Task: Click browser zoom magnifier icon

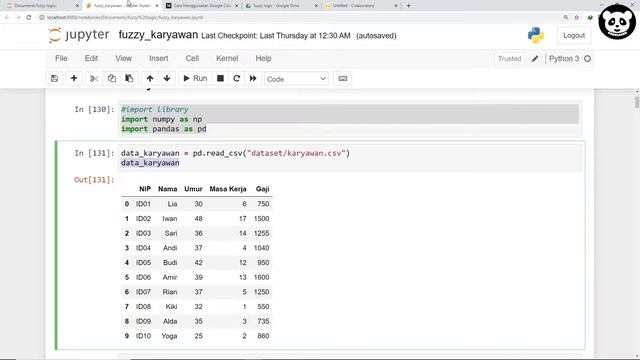Action: (566, 18)
